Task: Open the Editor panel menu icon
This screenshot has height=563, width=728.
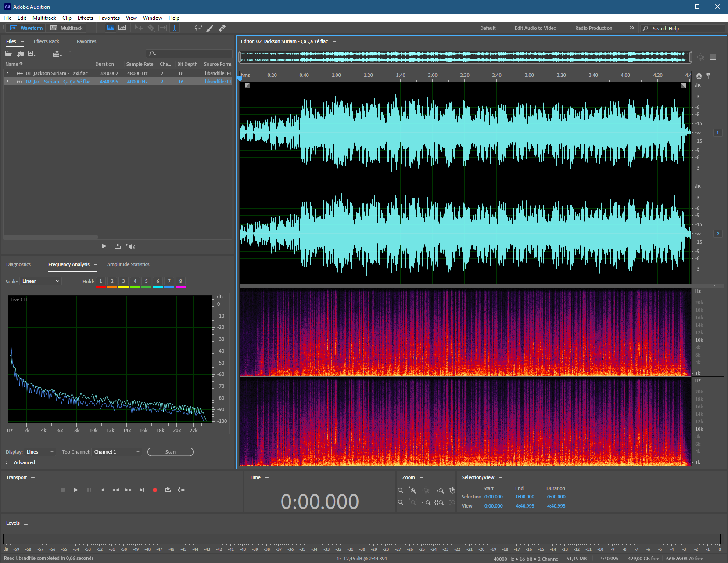Action: (334, 41)
